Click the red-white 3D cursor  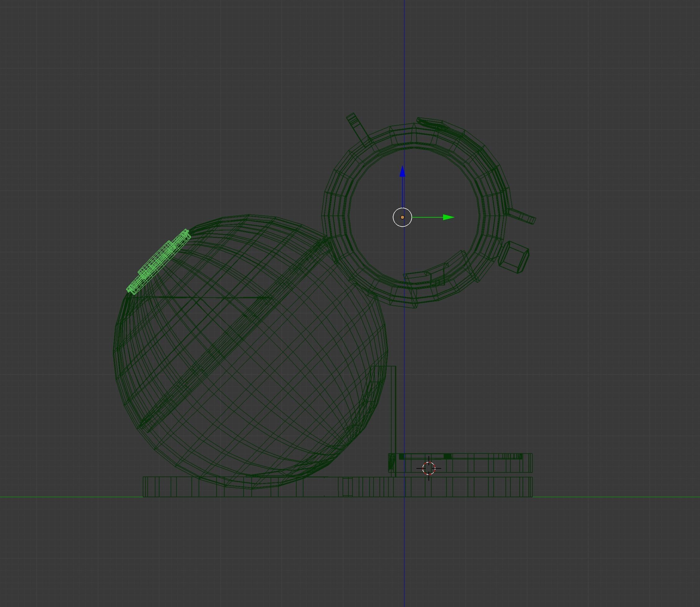[429, 468]
